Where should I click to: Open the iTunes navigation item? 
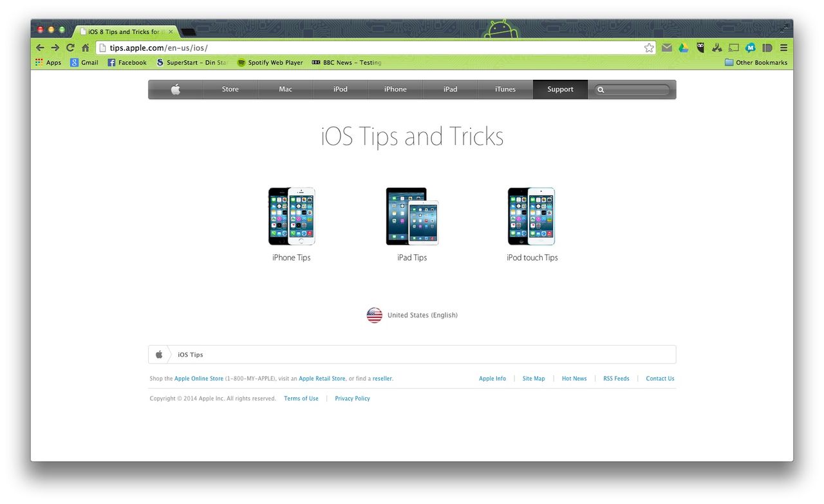[505, 89]
